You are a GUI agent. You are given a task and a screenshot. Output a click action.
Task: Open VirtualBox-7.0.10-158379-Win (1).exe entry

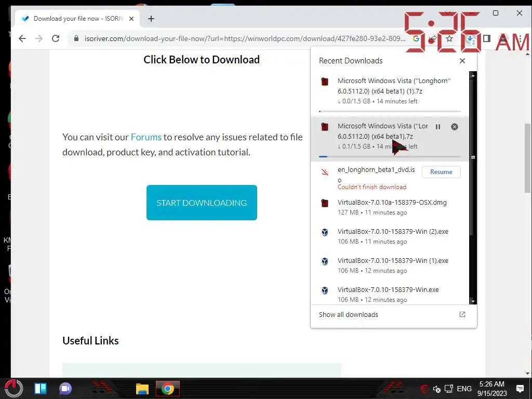point(390,265)
